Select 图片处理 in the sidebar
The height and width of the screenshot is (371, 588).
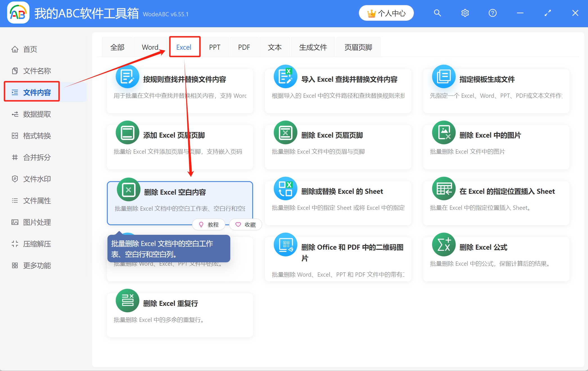click(x=37, y=222)
